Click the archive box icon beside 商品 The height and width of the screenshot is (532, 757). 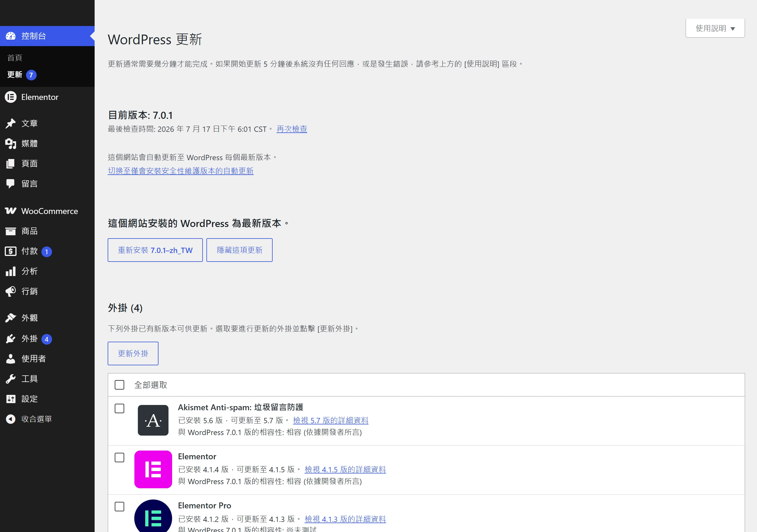pyautogui.click(x=11, y=231)
